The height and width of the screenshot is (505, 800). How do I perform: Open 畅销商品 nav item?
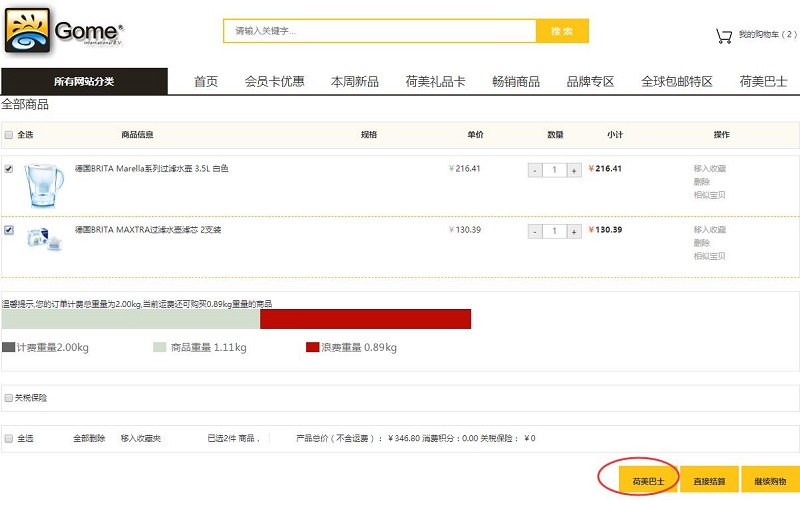pos(516,81)
